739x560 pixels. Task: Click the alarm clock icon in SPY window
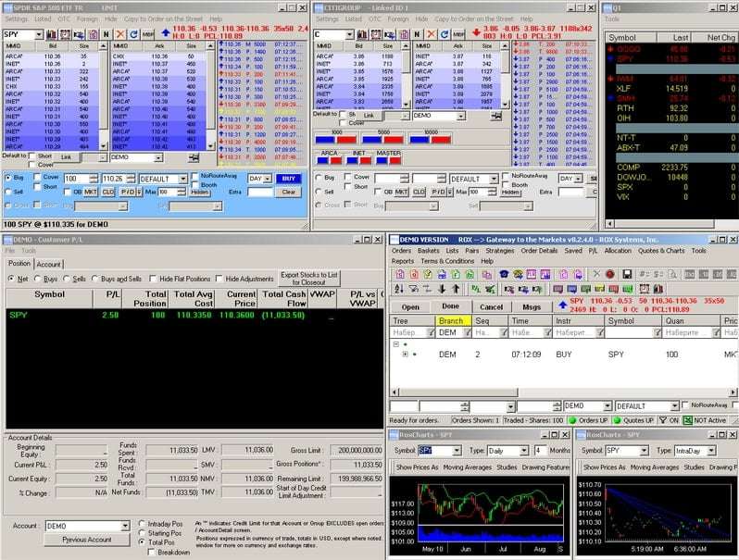point(65,34)
